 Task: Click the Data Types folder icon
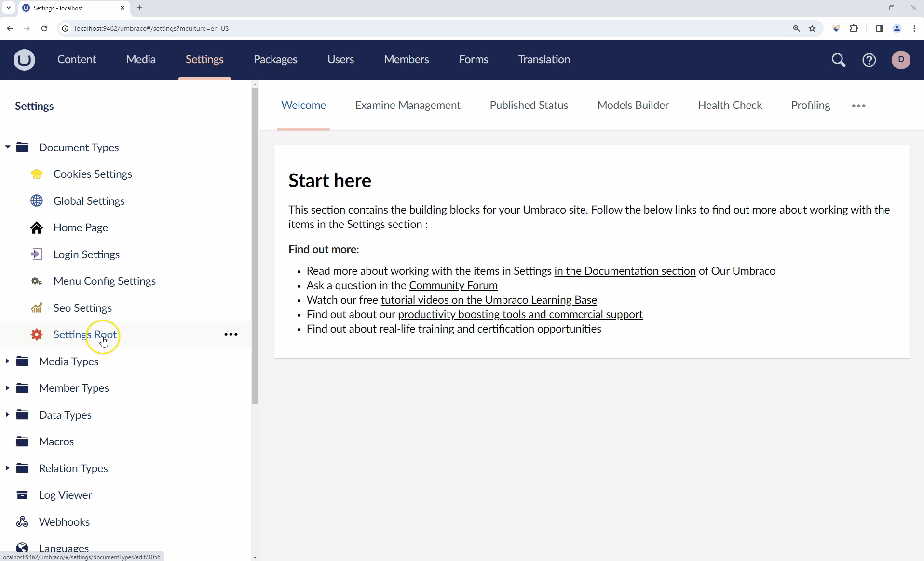coord(22,414)
